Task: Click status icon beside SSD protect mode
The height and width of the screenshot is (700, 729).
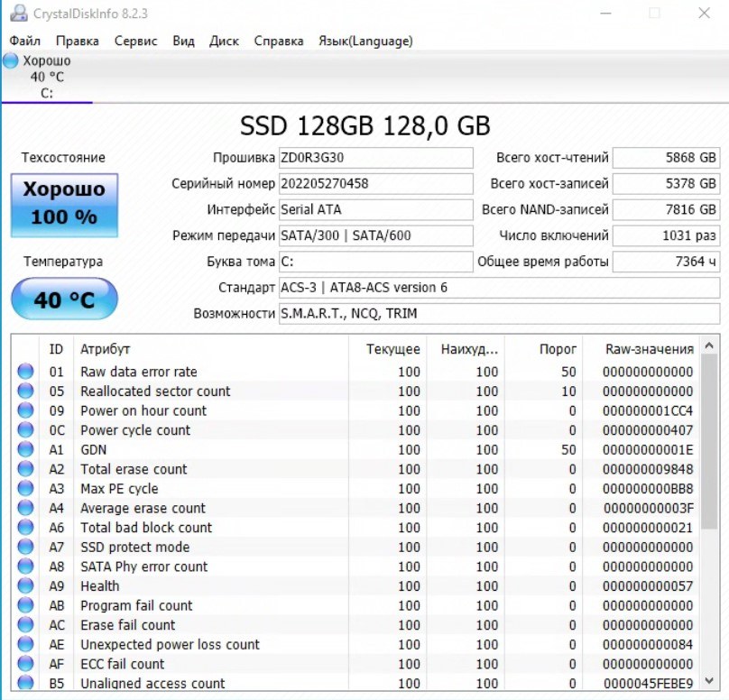Action: pos(25,547)
